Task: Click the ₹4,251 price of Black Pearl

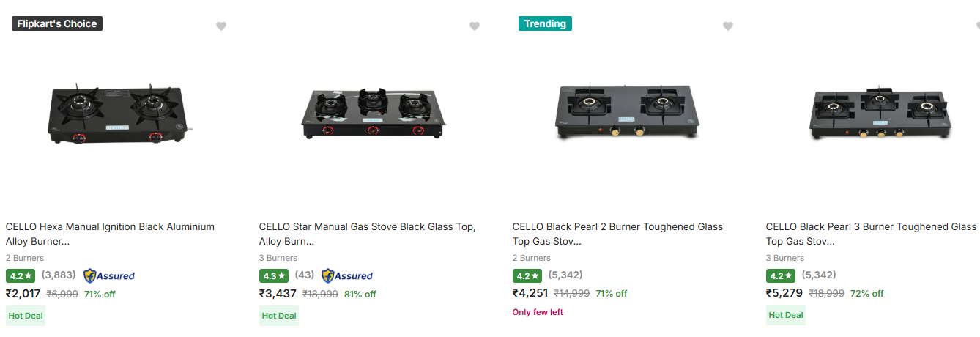Action: pos(530,293)
